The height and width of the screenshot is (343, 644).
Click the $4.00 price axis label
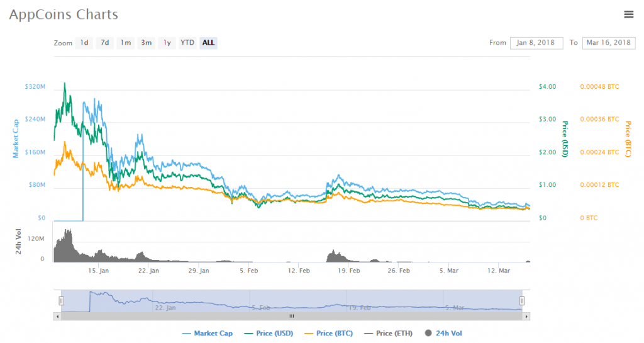pyautogui.click(x=548, y=87)
